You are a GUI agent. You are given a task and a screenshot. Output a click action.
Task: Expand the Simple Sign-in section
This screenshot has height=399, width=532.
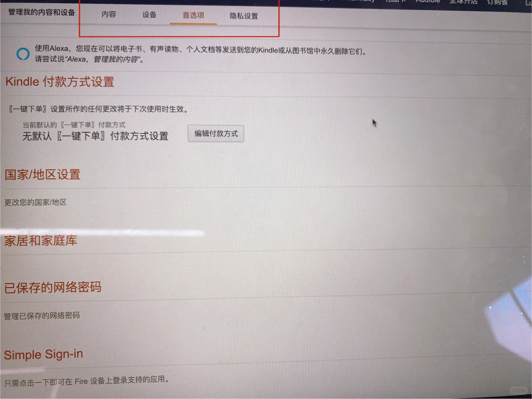(44, 354)
